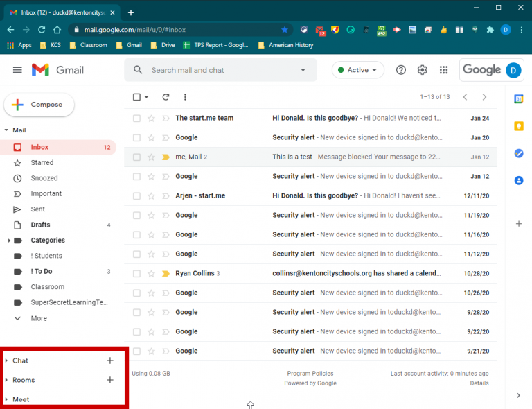Open the Settings gear icon
Viewport: 532px width, 409px height.
tap(422, 70)
